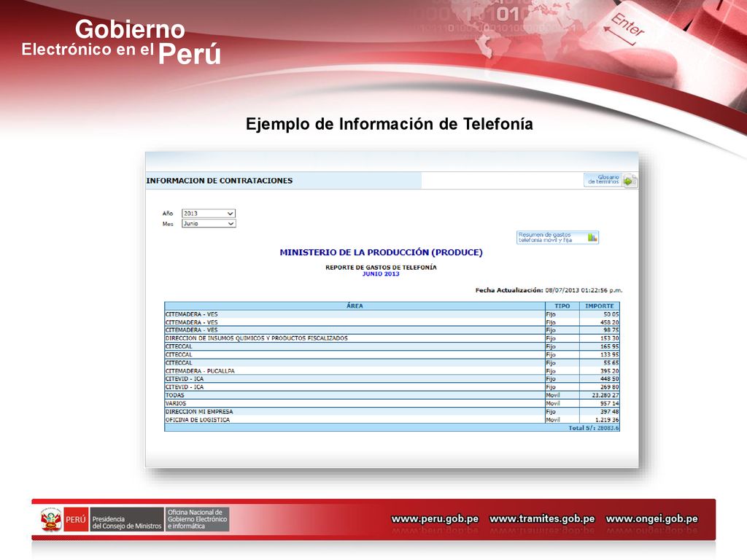This screenshot has width=747, height=560.
Task: Click the importe value 153.30
Action: pos(609,338)
